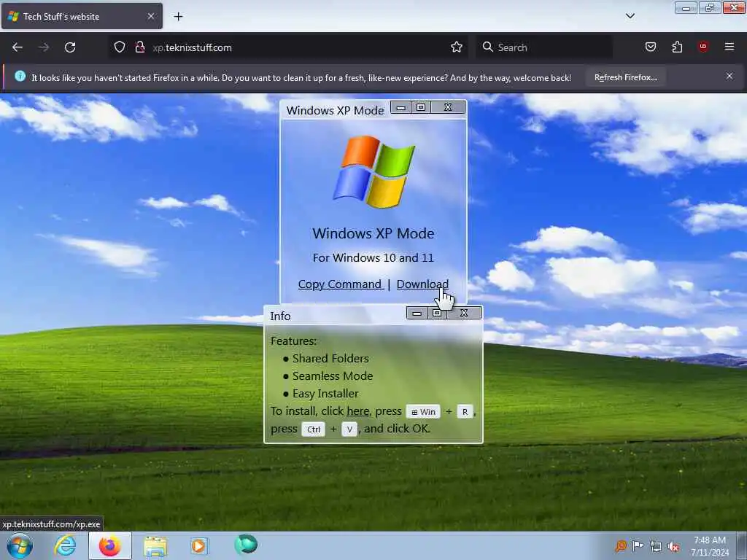
Task: Click into the Firefox Search box
Action: click(x=544, y=47)
